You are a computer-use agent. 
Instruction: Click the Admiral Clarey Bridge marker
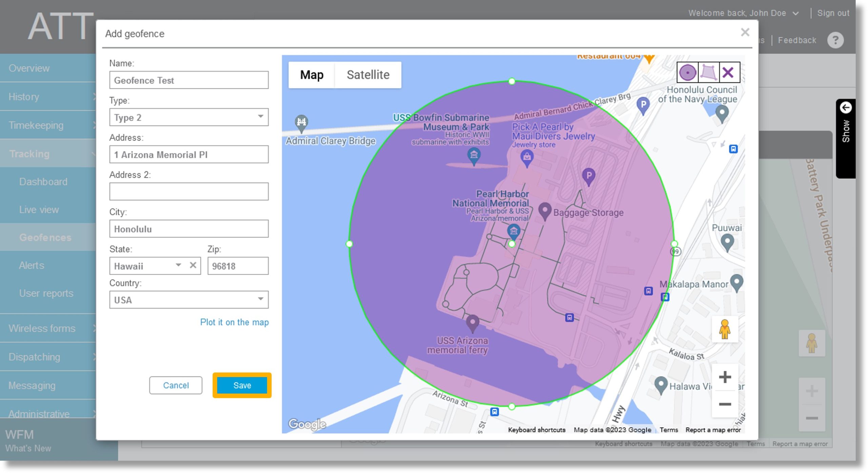pos(301,123)
